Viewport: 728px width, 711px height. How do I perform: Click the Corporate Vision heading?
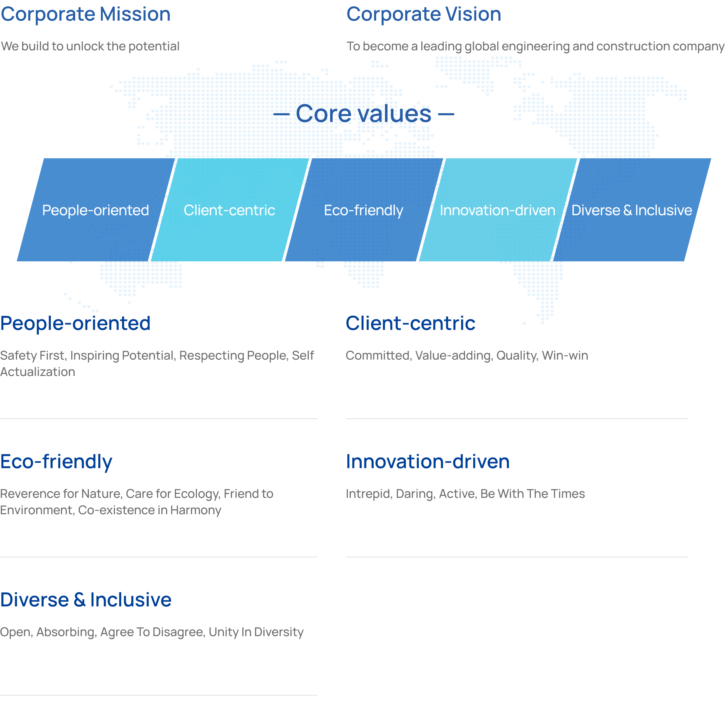click(423, 14)
